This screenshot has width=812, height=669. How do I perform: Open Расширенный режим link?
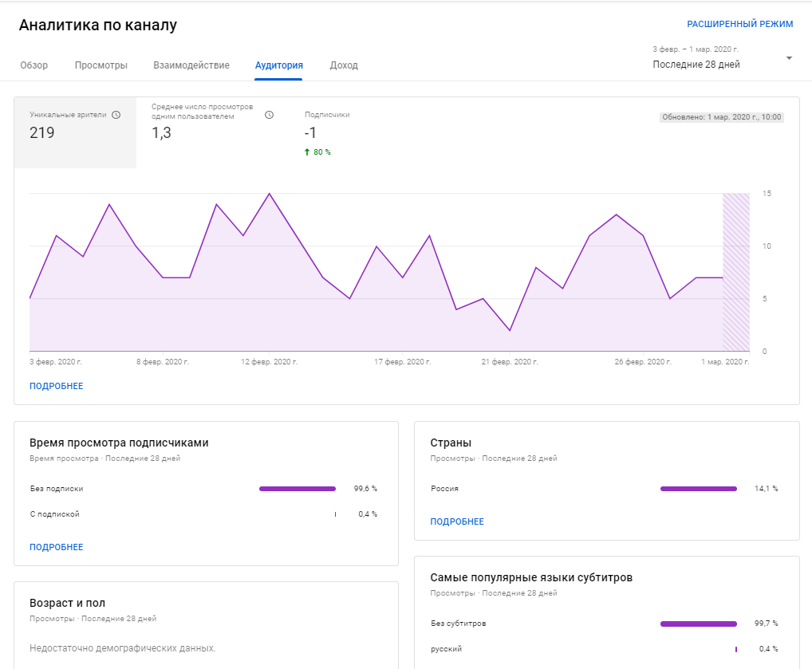(x=739, y=24)
